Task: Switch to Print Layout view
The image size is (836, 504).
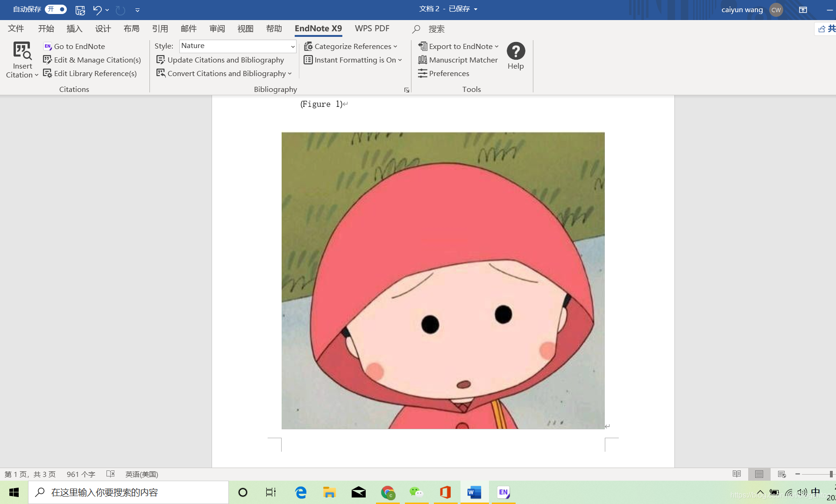Action: pyautogui.click(x=759, y=474)
